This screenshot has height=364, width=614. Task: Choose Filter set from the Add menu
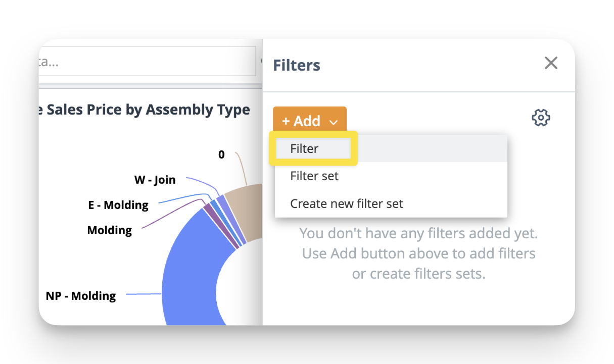point(314,176)
